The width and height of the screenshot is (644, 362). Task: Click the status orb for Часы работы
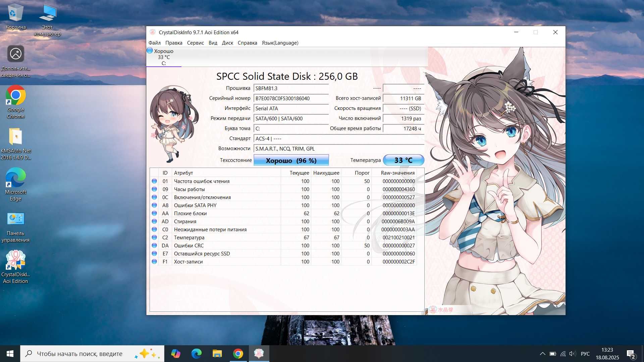coord(154,189)
